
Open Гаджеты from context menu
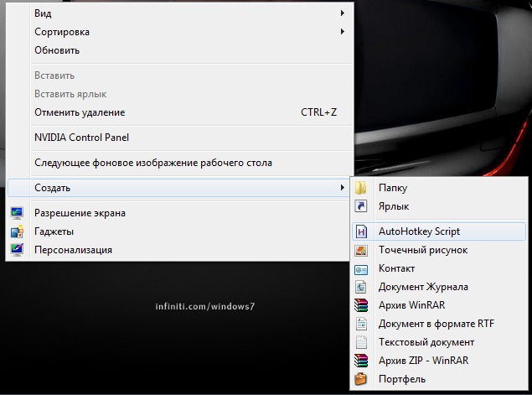(178, 231)
